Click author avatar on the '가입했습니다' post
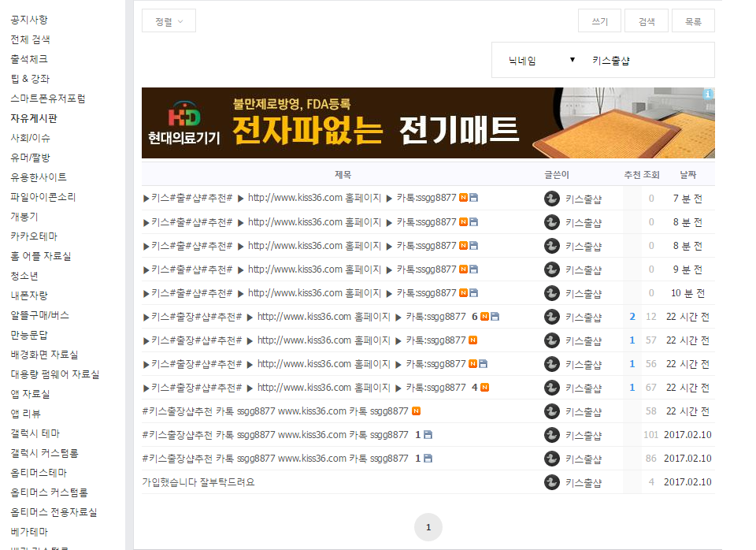 (x=552, y=482)
